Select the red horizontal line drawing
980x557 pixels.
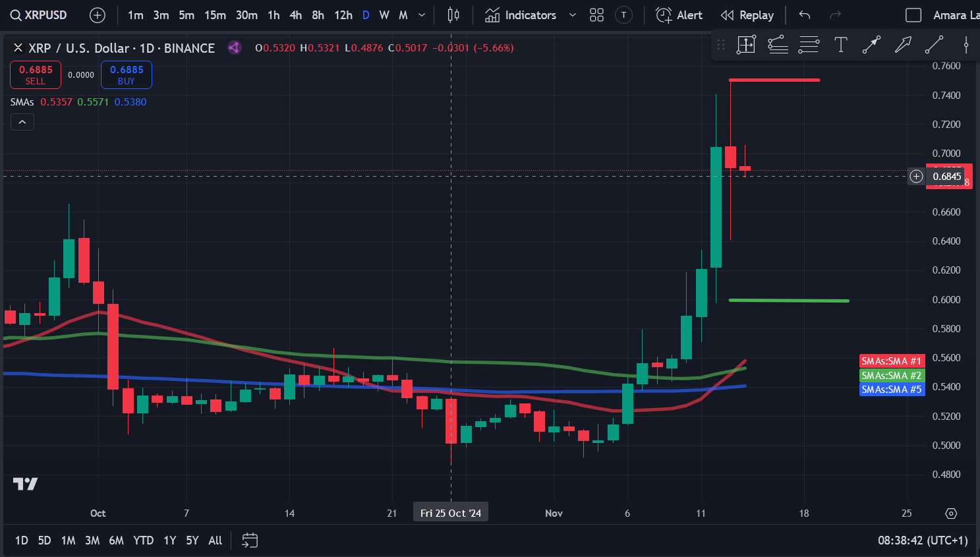coord(774,80)
